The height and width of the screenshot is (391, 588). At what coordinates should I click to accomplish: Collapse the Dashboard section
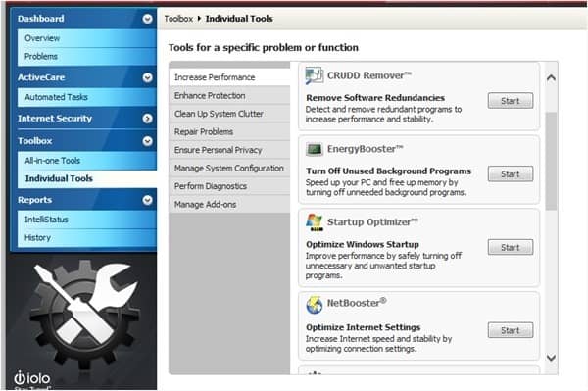tap(147, 19)
